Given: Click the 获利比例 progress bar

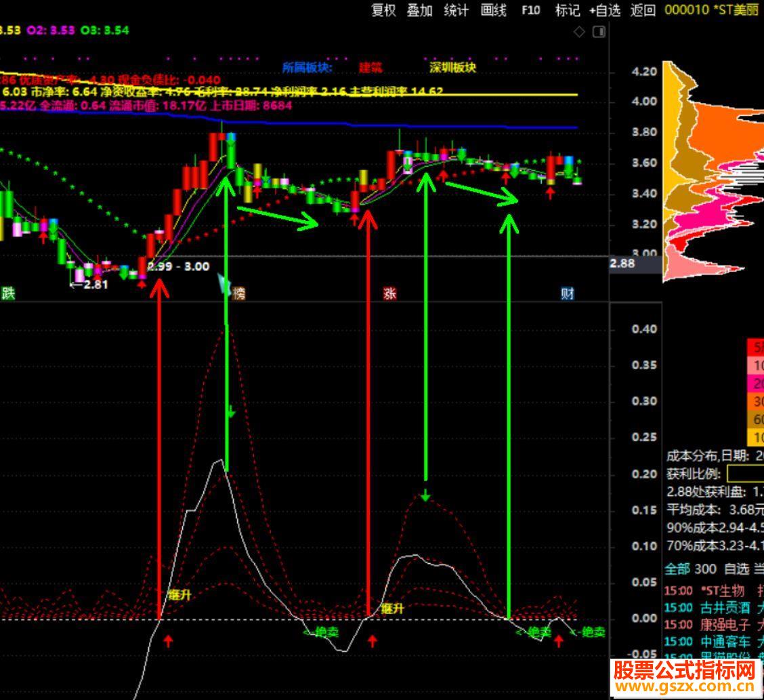Looking at the screenshot, I should 746,473.
